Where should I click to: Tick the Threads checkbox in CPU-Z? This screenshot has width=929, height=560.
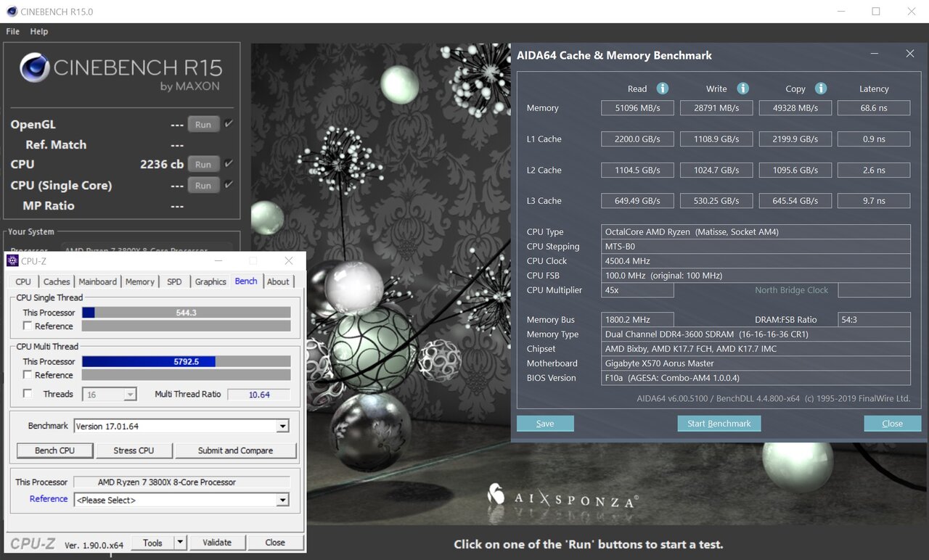(x=27, y=394)
